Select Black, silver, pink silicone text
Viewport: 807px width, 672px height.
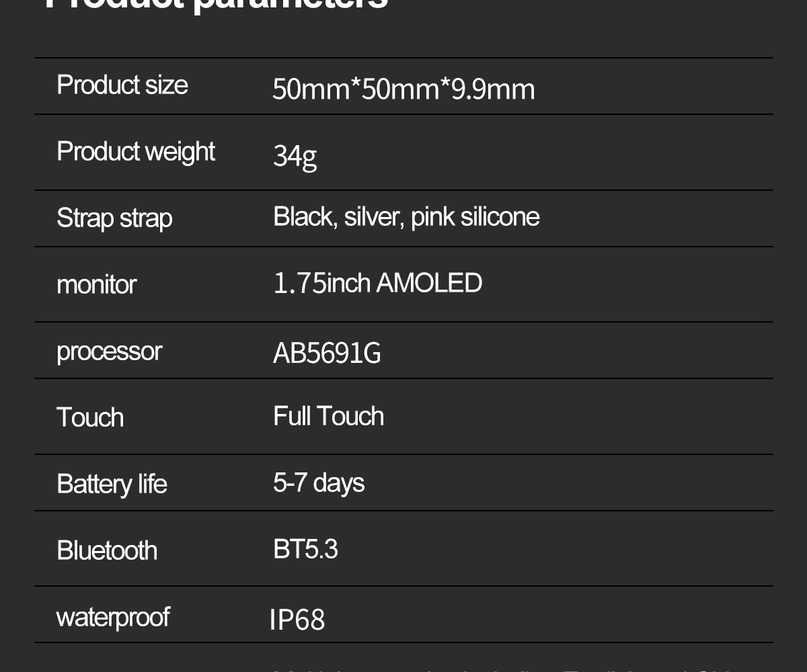[406, 217]
